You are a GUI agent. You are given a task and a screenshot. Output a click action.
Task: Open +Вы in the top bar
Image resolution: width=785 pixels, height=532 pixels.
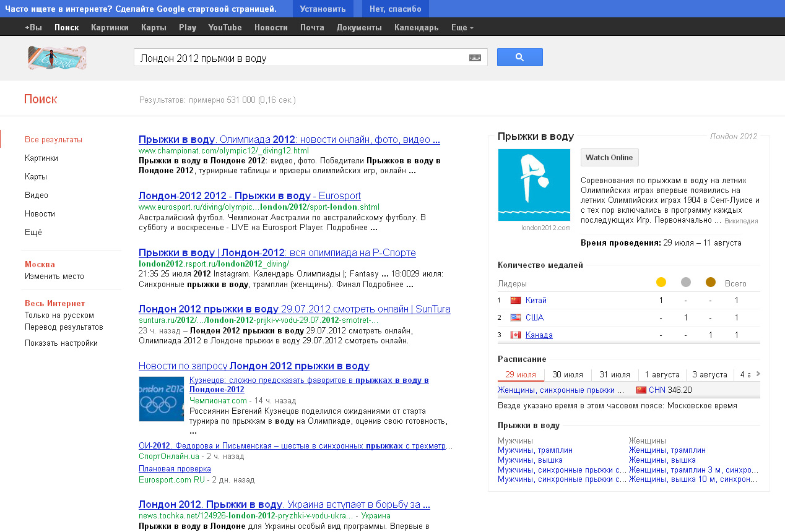click(33, 27)
